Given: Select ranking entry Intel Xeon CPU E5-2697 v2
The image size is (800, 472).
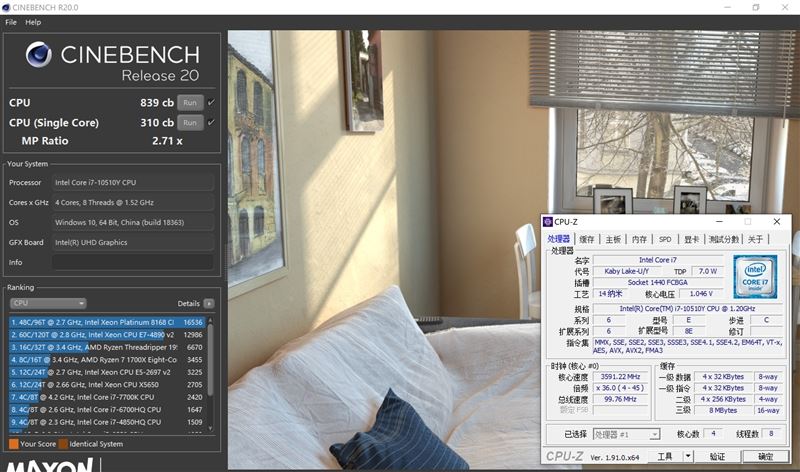Looking at the screenshot, I should tap(107, 372).
